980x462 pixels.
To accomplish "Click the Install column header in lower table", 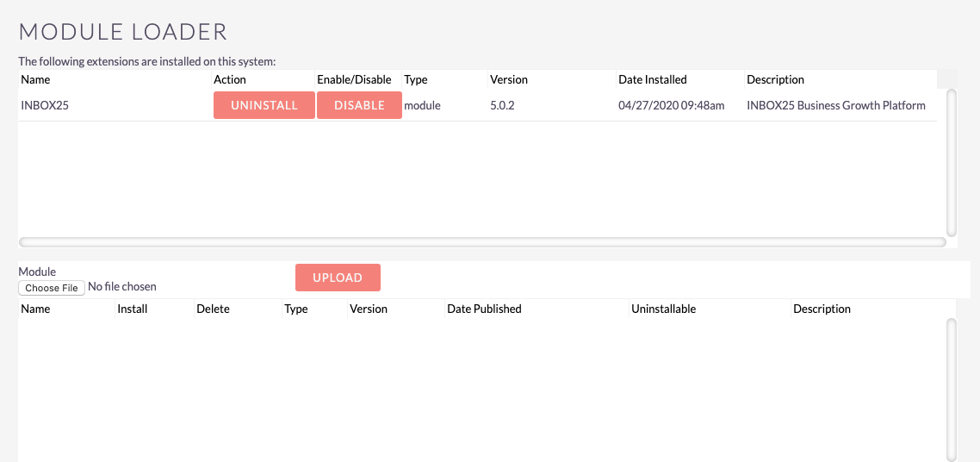I will pyautogui.click(x=133, y=309).
